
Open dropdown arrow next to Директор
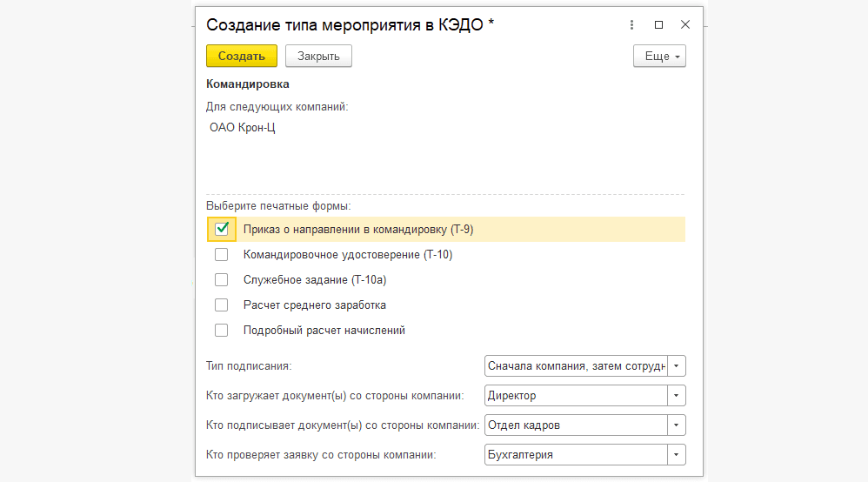coord(677,396)
